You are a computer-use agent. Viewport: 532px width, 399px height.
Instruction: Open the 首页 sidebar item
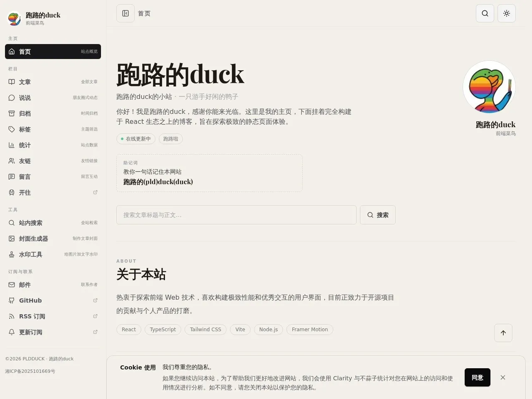[x=53, y=52]
